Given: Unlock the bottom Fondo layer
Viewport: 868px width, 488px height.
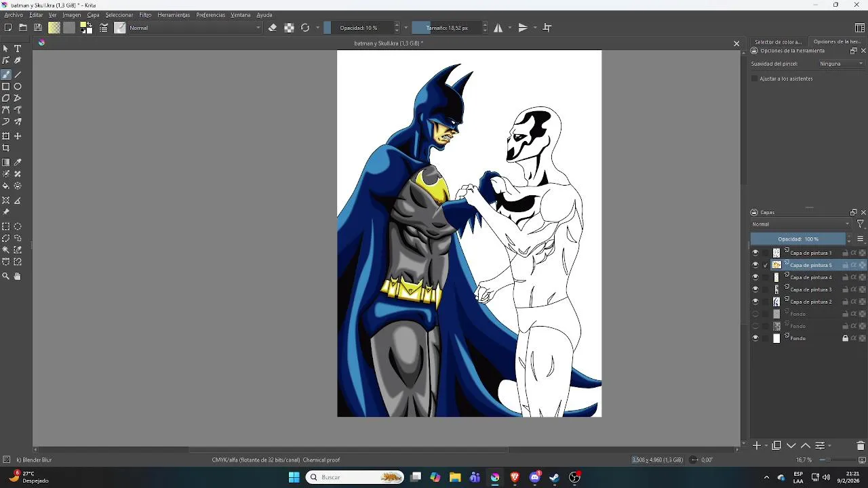Looking at the screenshot, I should click(845, 338).
